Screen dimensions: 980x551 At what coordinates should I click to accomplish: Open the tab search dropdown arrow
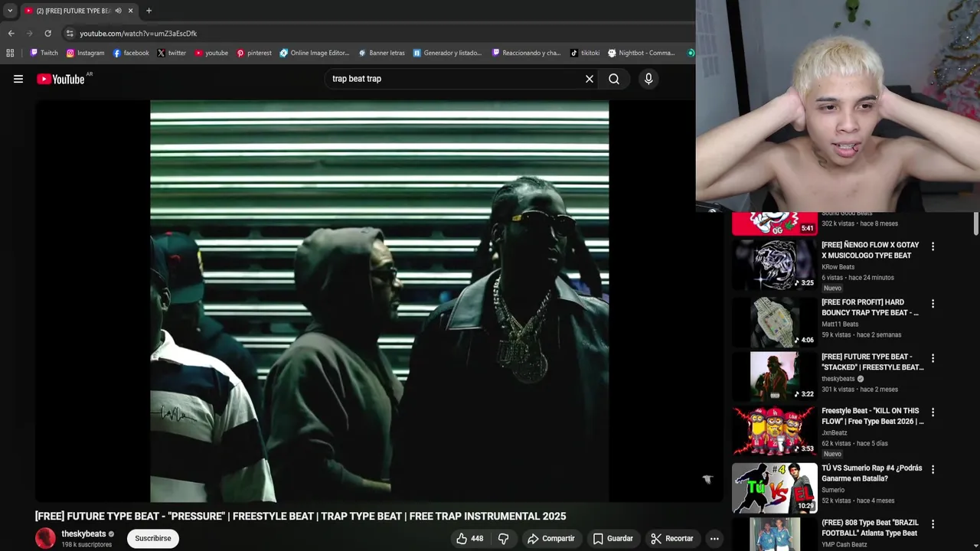point(10,11)
